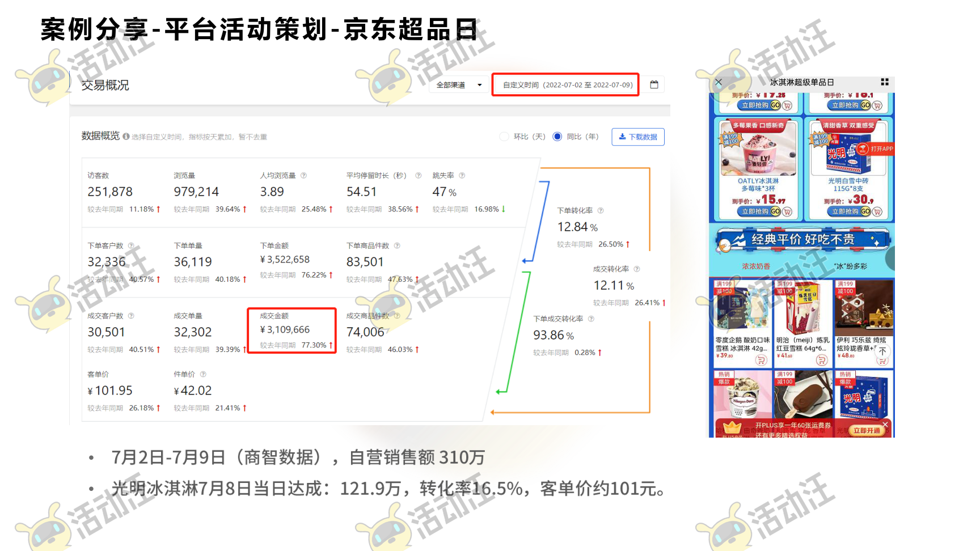Click the 访客数 value 251,878
Screen dimensions: 980x551
[110, 192]
